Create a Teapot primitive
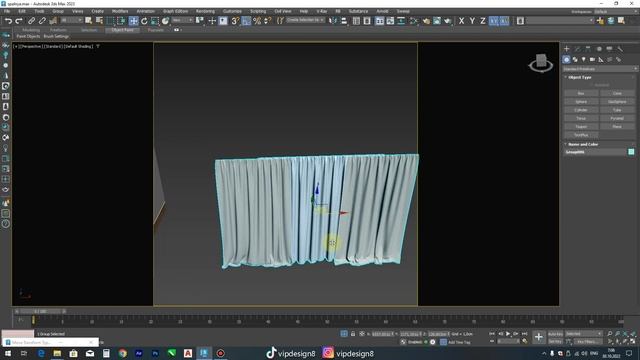The image size is (640, 360). 581,127
